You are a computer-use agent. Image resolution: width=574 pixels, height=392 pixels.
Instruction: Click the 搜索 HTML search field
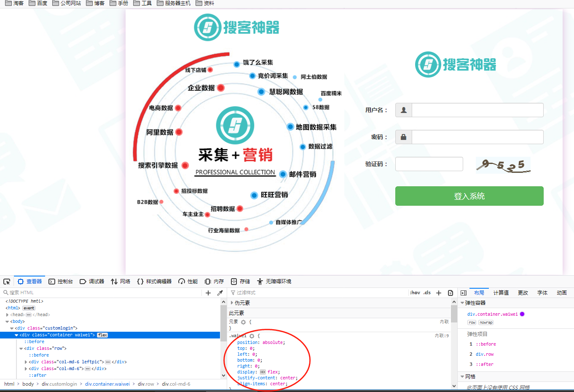[x=101, y=293]
